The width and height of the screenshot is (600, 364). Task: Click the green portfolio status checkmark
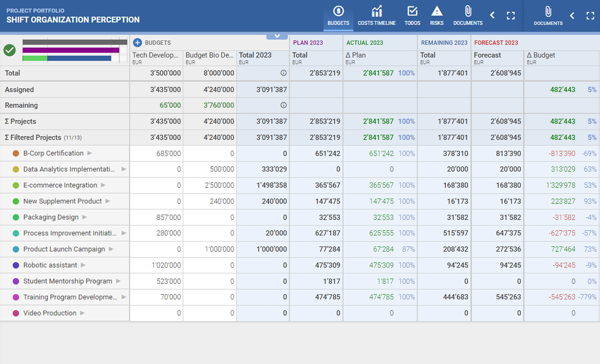pos(10,50)
